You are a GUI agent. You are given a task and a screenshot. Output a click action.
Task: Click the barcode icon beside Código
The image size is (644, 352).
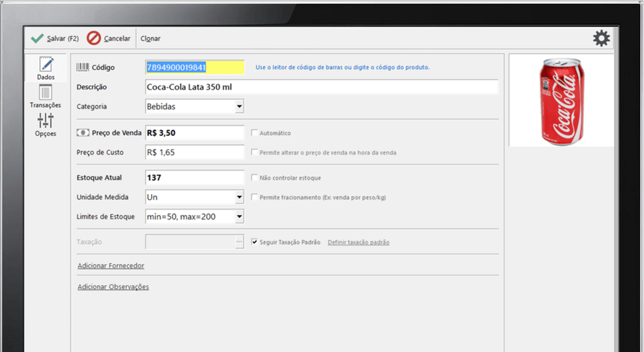click(82, 67)
